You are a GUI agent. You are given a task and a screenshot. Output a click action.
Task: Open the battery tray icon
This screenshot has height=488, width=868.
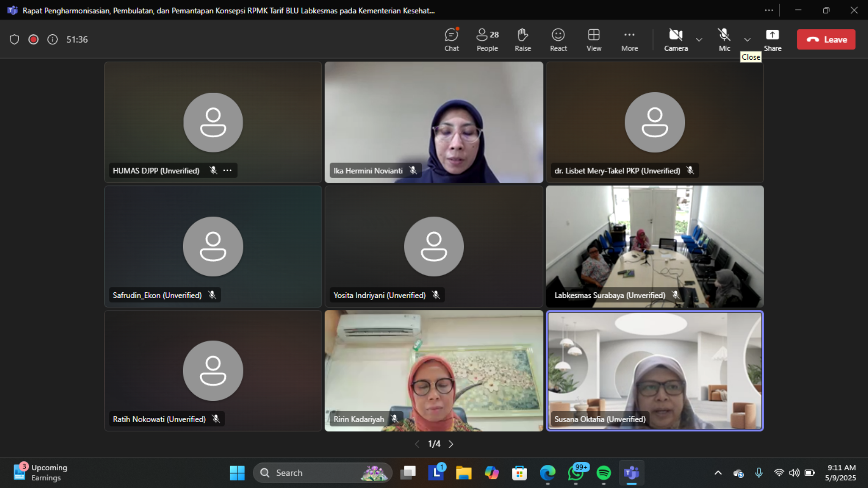(810, 473)
